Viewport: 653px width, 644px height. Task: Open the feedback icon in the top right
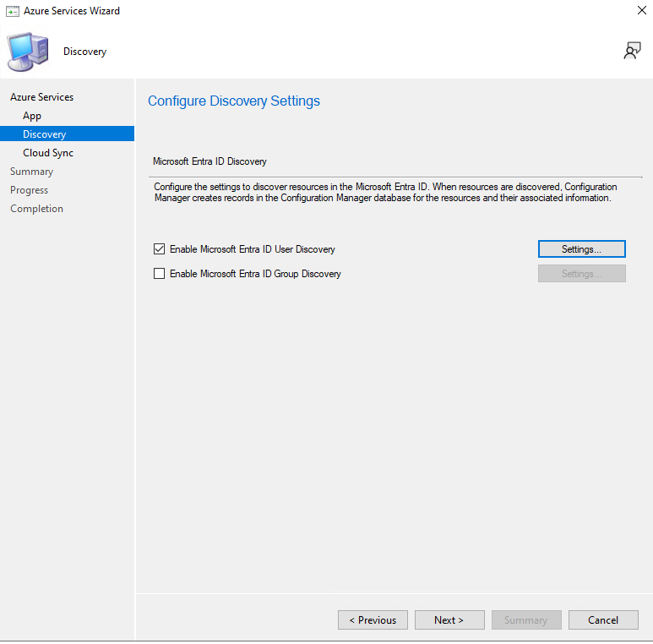point(632,52)
